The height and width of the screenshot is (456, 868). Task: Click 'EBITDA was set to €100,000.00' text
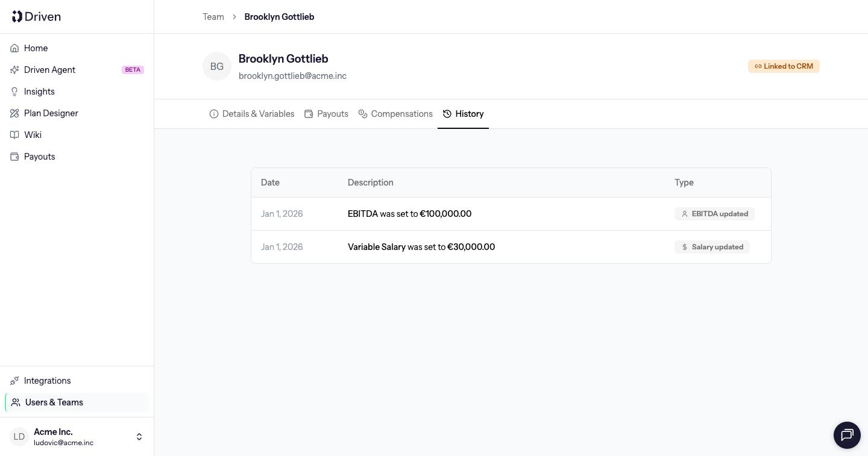410,214
